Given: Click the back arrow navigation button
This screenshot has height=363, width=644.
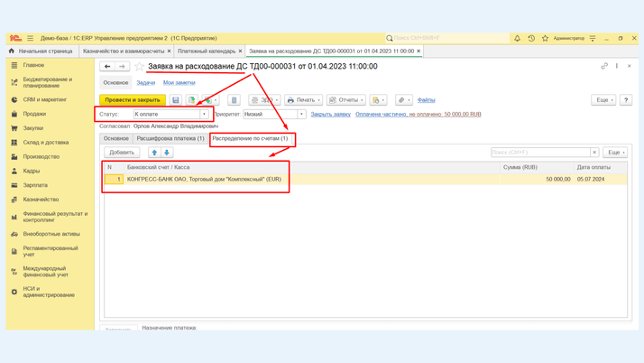Looking at the screenshot, I should pos(107,66).
